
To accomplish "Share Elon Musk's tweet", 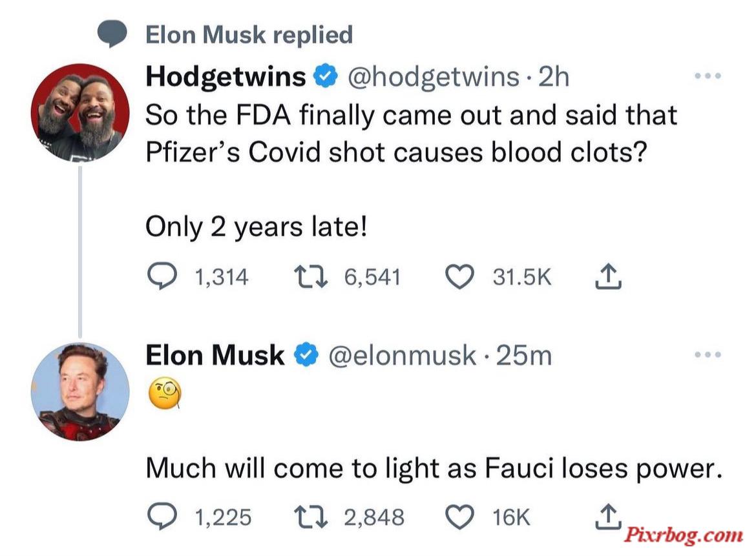I will (608, 516).
